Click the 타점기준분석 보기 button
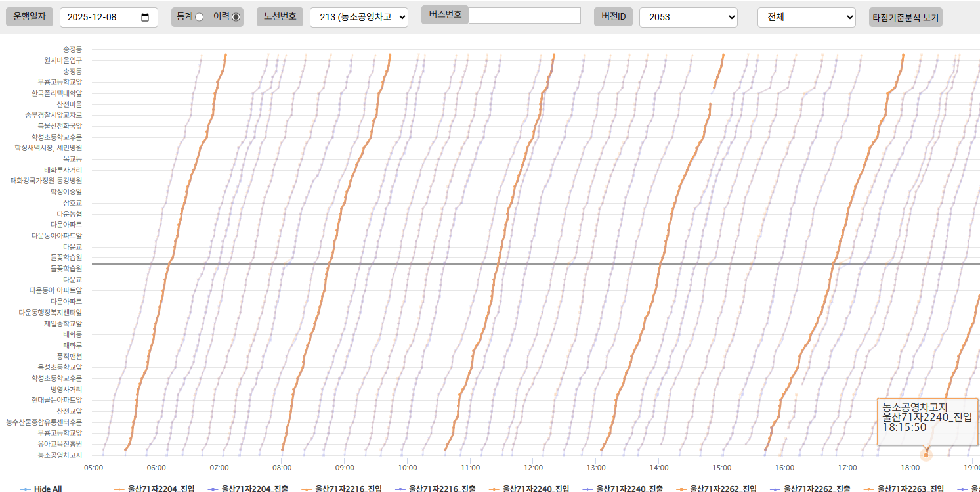 pos(905,17)
